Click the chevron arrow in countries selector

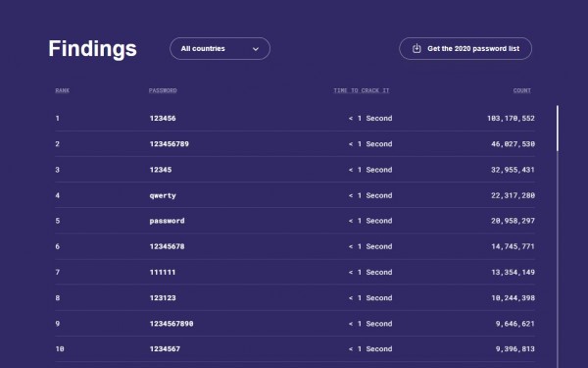pyautogui.click(x=256, y=49)
